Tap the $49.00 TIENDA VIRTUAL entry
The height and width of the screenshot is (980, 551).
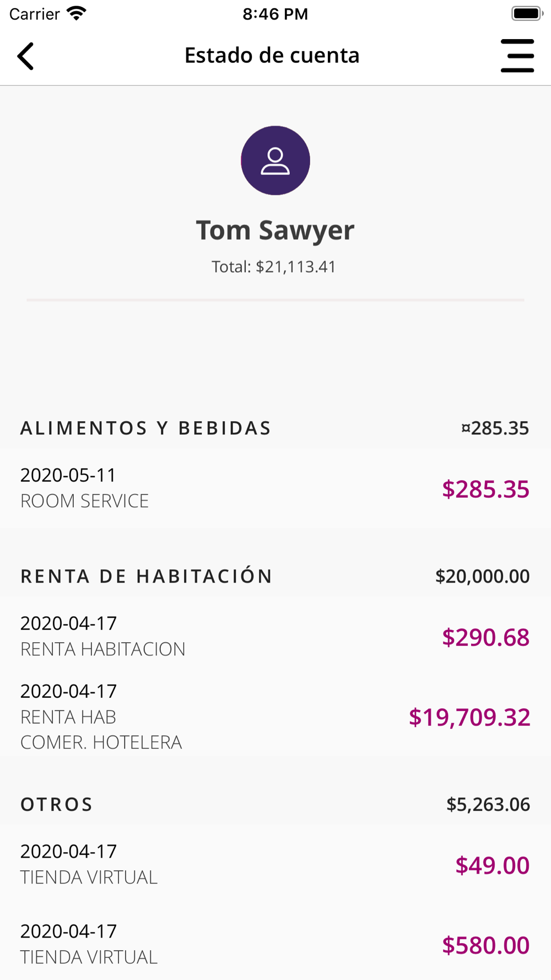[275, 864]
